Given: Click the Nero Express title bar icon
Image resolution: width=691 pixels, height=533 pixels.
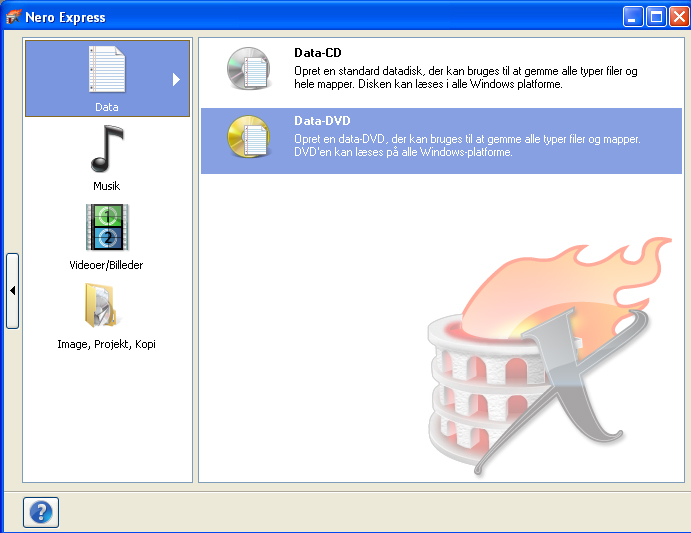Looking at the screenshot, I should click(x=13, y=17).
